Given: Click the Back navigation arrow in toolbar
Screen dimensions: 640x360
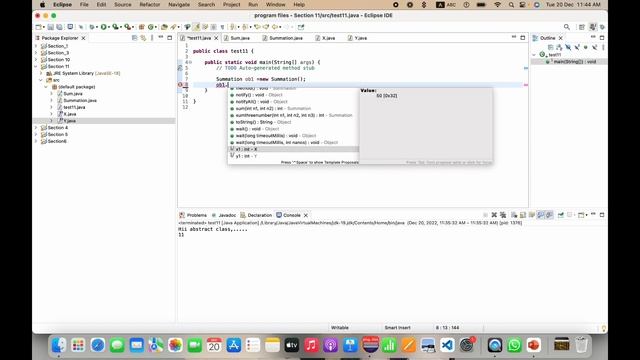Looking at the screenshot, I should pos(275,27).
